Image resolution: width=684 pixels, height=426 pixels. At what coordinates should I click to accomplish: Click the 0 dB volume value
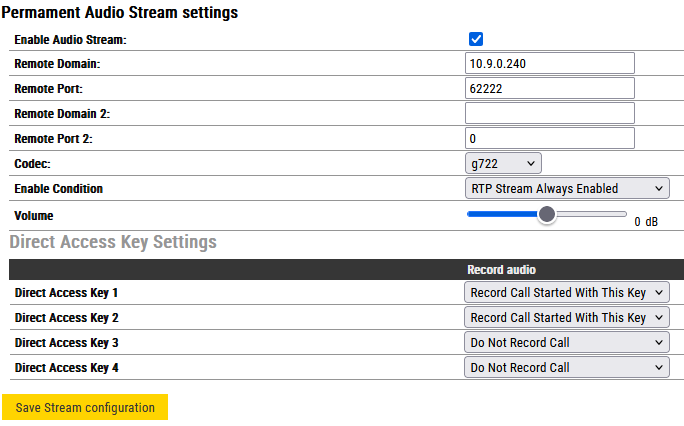tap(646, 222)
